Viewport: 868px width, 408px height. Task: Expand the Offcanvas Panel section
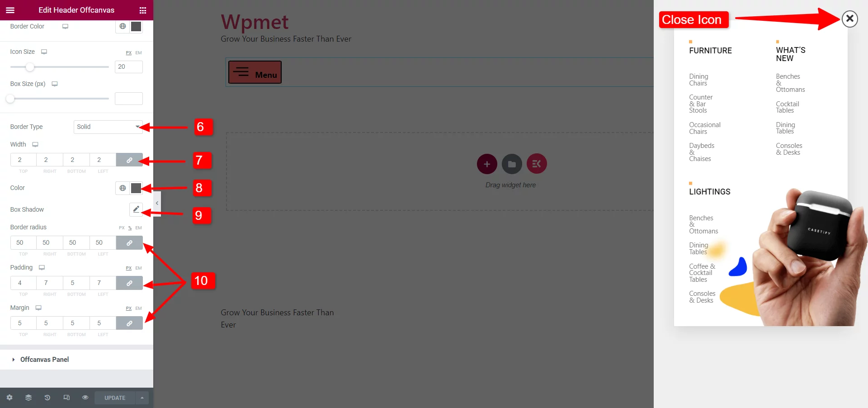(x=76, y=360)
